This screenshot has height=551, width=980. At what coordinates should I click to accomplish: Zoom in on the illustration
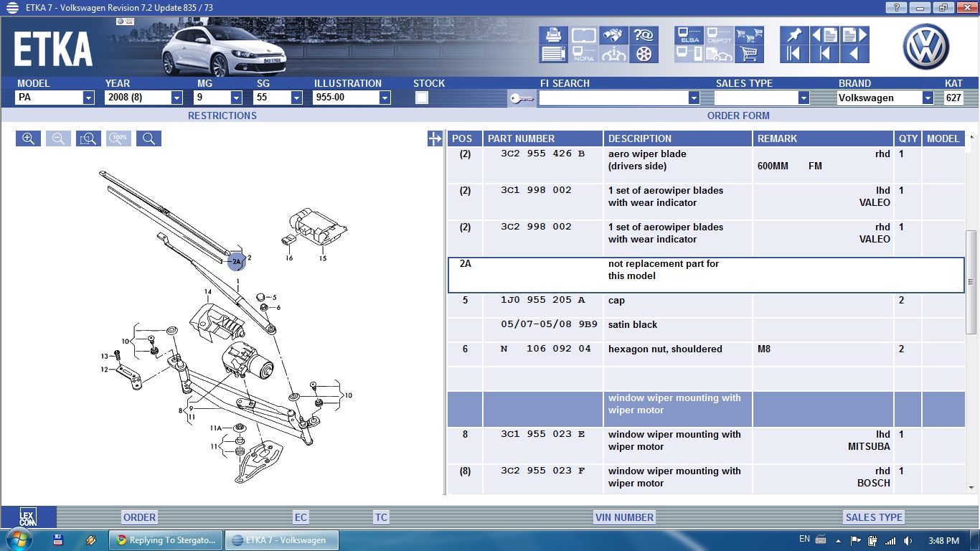(28, 138)
